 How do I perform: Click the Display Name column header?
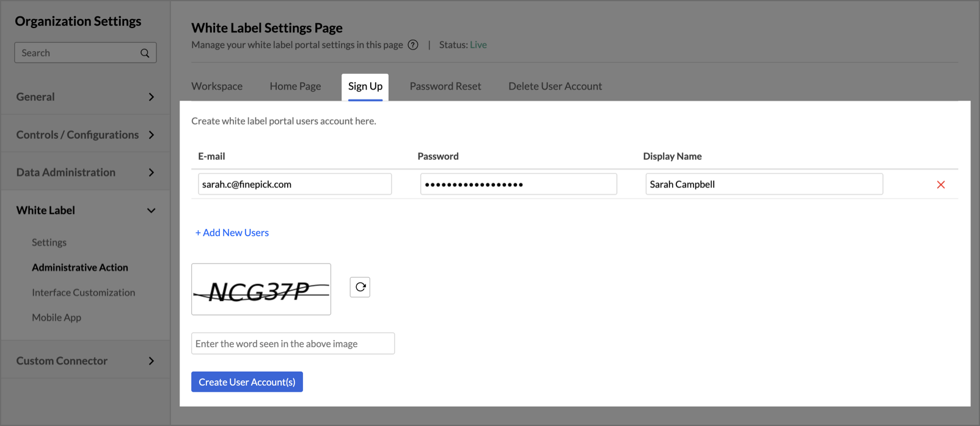(x=672, y=156)
